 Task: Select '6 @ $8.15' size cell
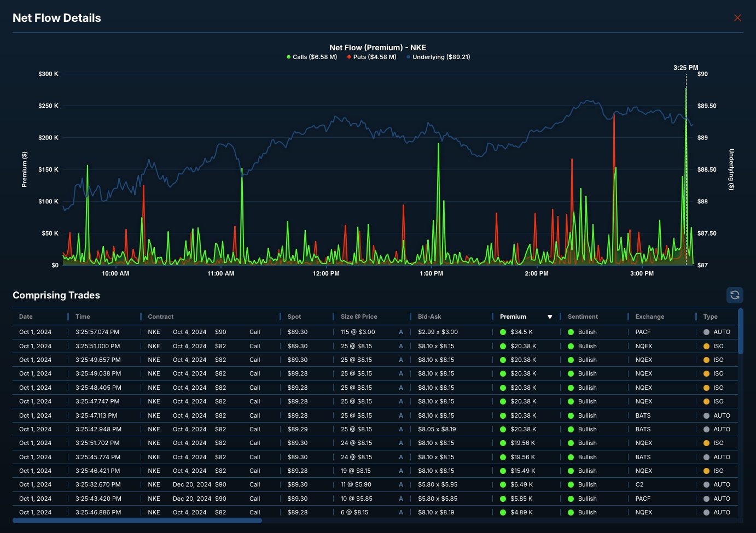354,512
